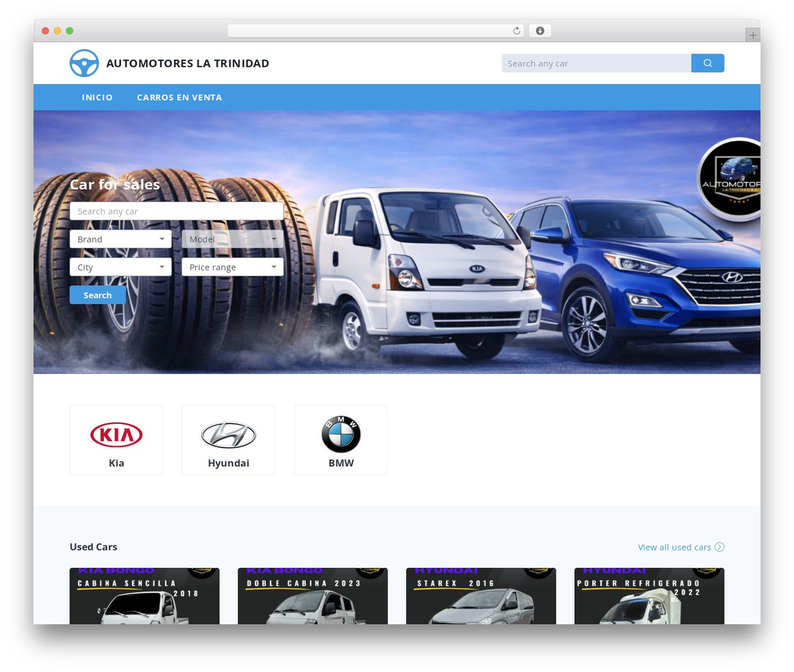
Task: Click the browser reload icon
Action: [x=517, y=31]
